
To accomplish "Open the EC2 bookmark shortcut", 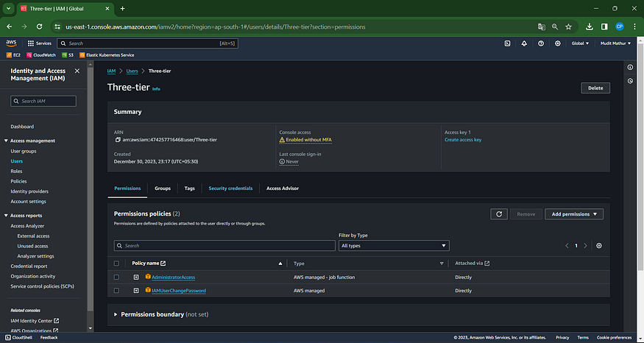I will pyautogui.click(x=13, y=55).
